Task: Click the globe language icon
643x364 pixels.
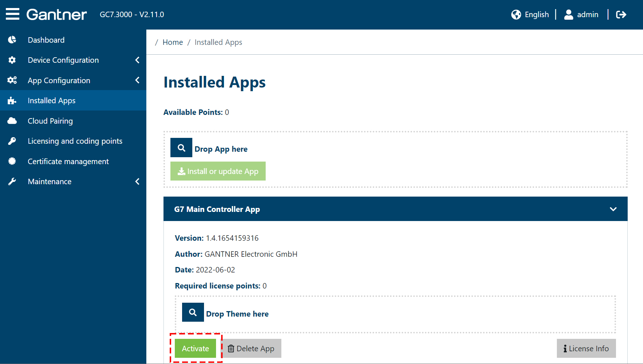Action: (x=516, y=15)
